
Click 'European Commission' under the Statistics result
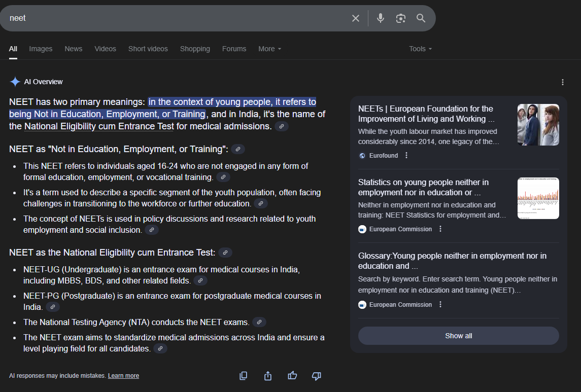point(400,229)
